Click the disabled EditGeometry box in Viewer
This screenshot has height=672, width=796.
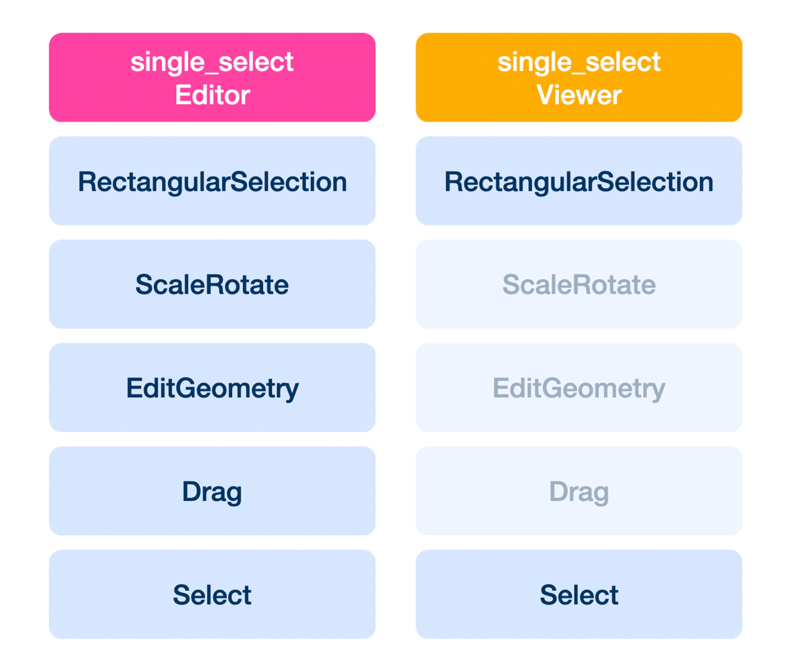[x=579, y=388]
